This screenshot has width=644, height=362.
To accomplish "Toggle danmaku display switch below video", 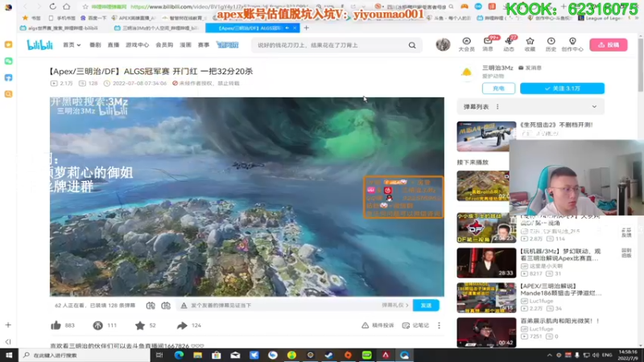I will pyautogui.click(x=151, y=306).
